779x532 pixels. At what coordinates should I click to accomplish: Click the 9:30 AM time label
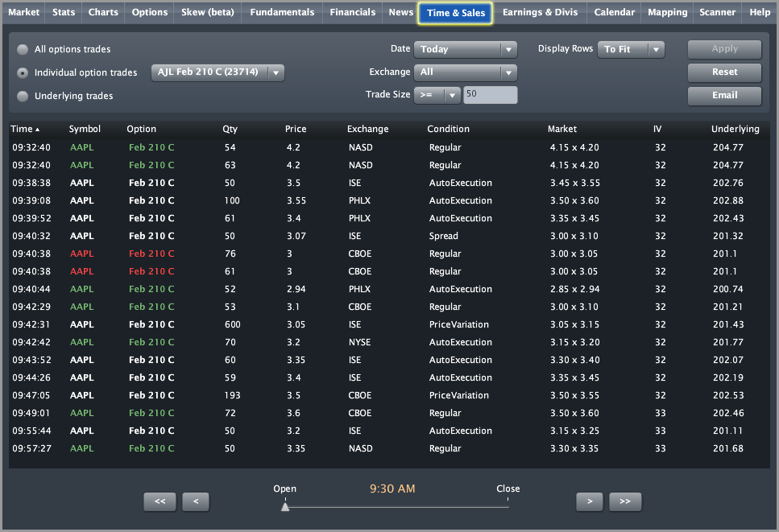tap(392, 489)
